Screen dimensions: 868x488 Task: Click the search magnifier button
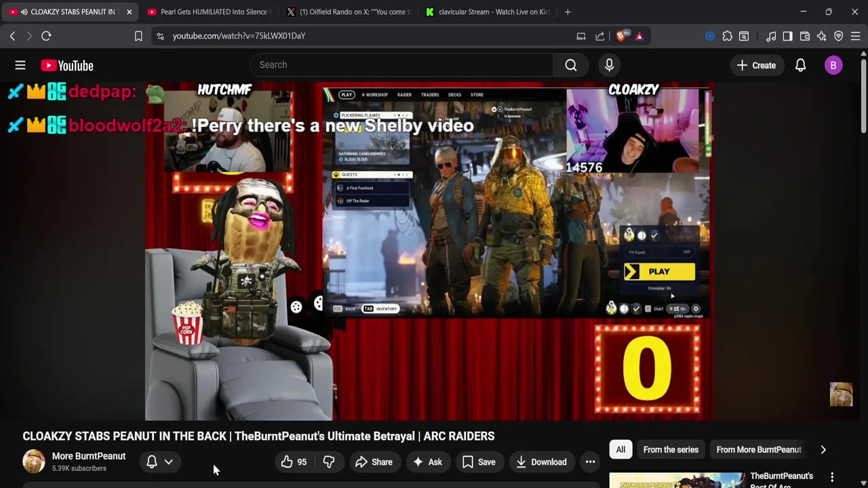(571, 65)
